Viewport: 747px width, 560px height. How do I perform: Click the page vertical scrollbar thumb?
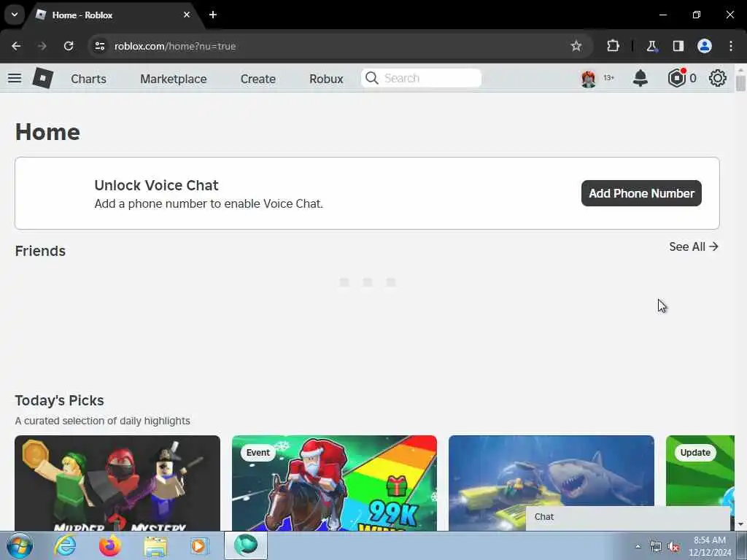[740, 83]
